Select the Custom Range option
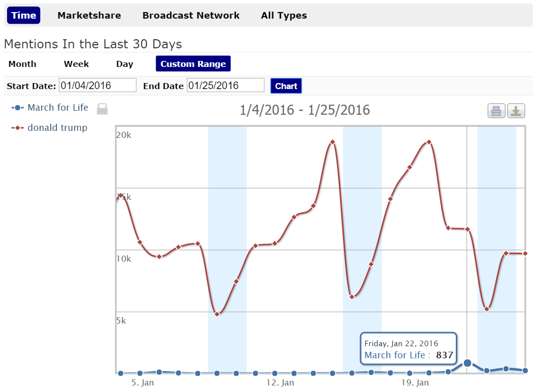 pos(193,64)
